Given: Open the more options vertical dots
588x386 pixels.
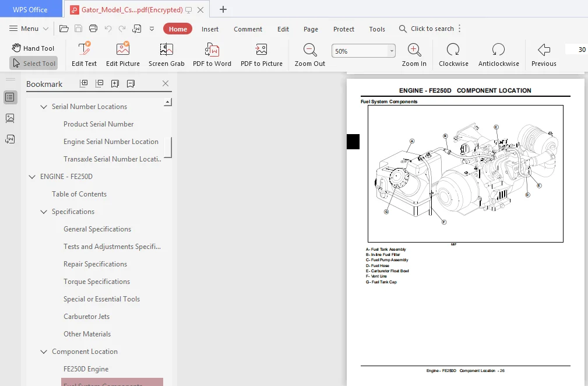Looking at the screenshot, I should [460, 29].
